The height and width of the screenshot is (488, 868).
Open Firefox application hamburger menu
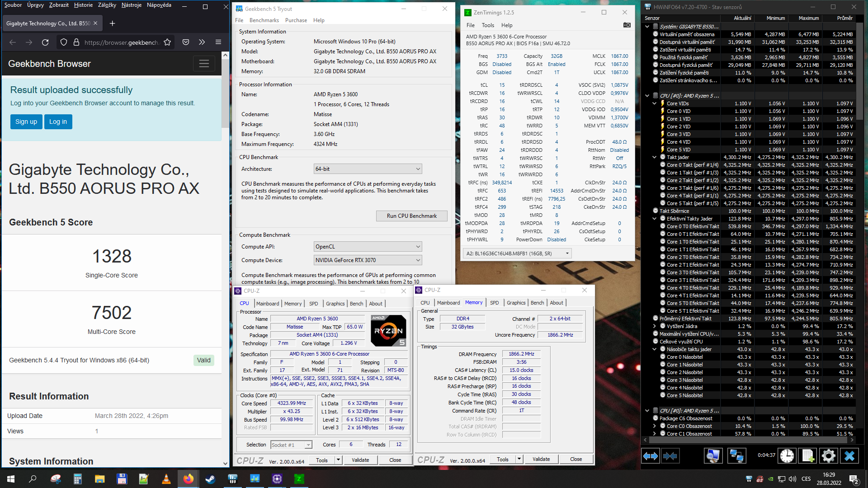(x=218, y=42)
